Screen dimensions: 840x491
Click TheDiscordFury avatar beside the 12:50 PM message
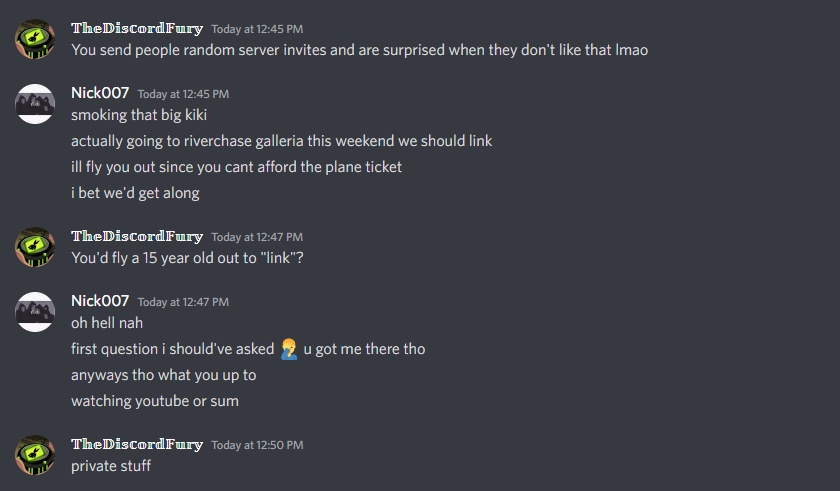pos(35,455)
